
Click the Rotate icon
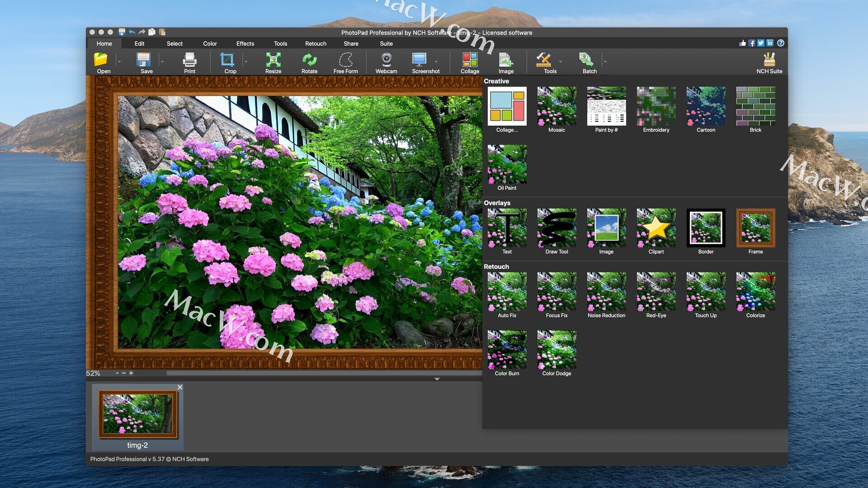pos(309,60)
